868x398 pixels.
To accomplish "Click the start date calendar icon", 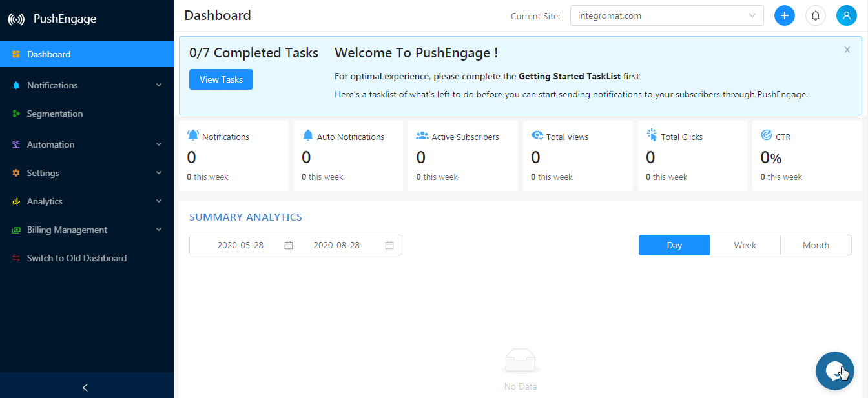I will [x=289, y=245].
